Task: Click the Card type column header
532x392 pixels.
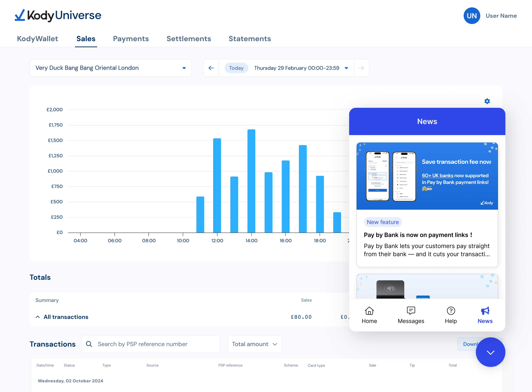Action: [316, 365]
